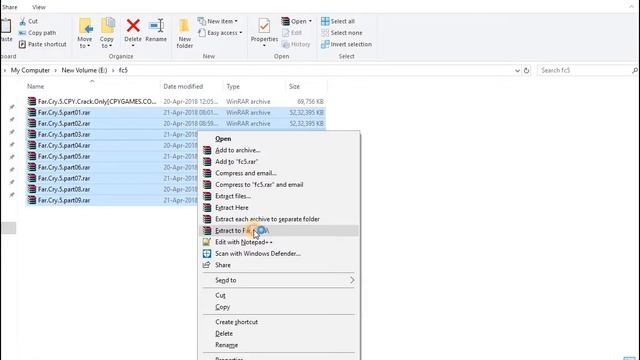This screenshot has width=640, height=360.
Task: Click Copy path in the ribbon
Action: (37, 33)
